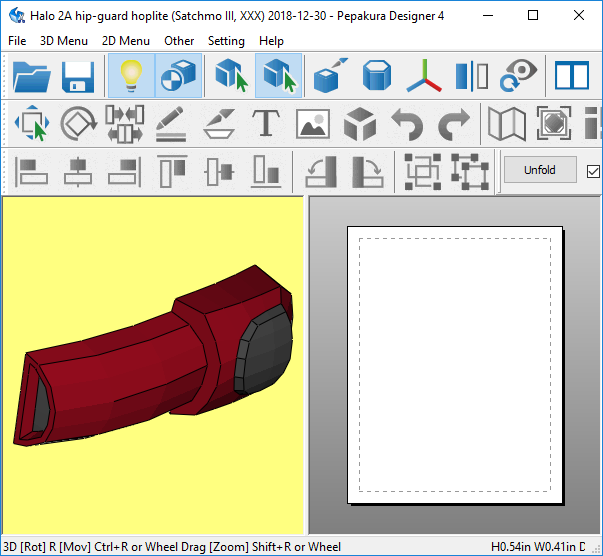
Task: Click the cube with pen edit icon
Action: (330, 76)
